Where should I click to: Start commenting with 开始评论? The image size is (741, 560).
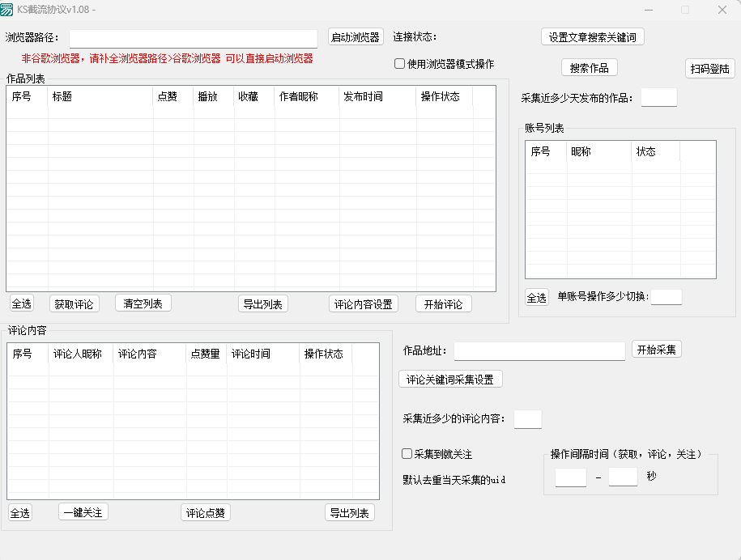(443, 304)
